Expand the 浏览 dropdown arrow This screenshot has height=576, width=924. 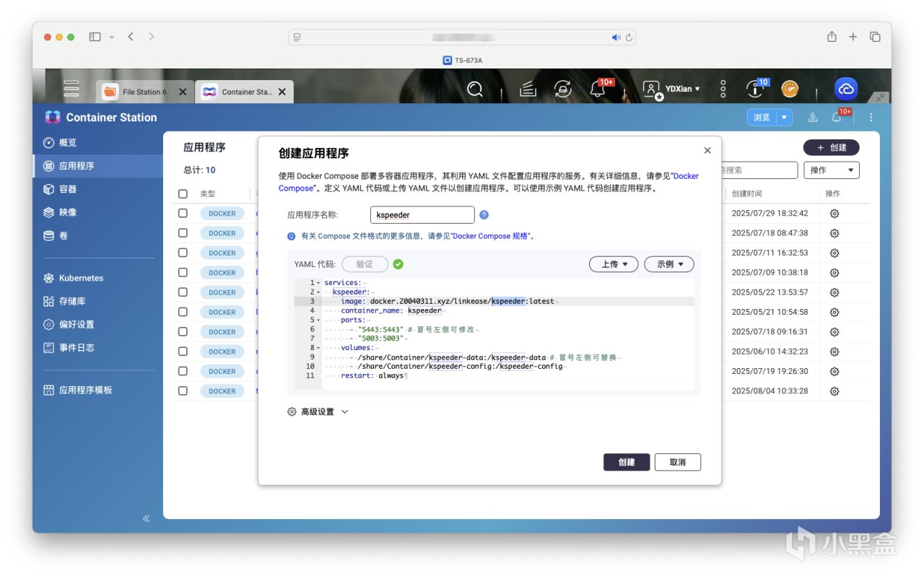tap(785, 118)
